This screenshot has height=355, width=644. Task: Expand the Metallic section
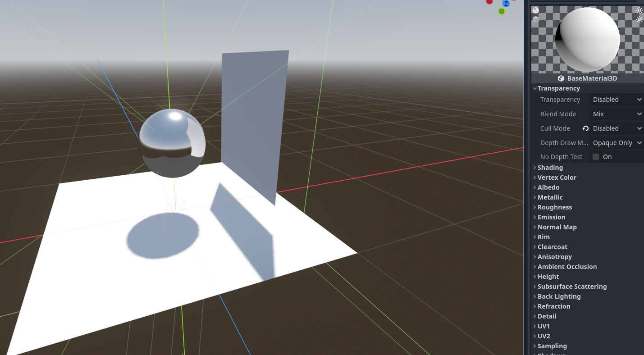pyautogui.click(x=550, y=197)
